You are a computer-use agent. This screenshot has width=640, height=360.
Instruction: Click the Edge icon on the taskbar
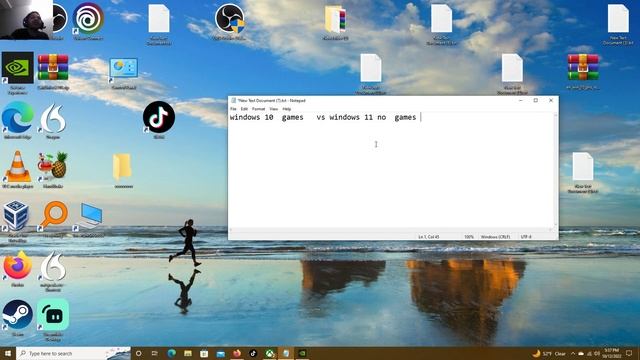pos(171,353)
